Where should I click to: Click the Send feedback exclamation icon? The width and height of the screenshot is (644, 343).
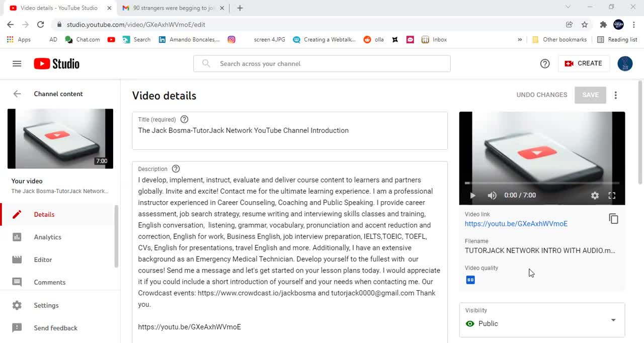pyautogui.click(x=17, y=328)
